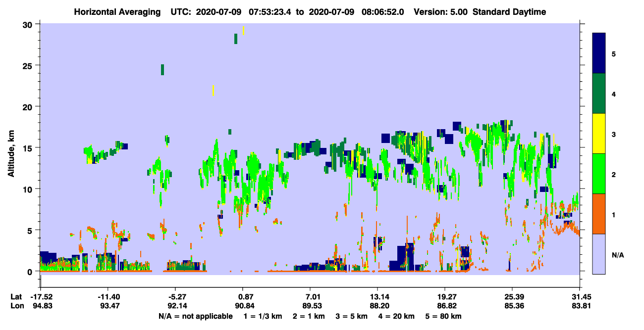
Task: Click the lavender N/A colorbar segment
Action: [x=599, y=254]
